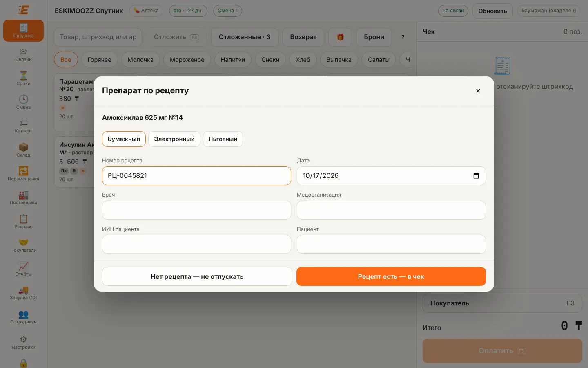This screenshot has width=588, height=368.
Task: Click the Номер рецепта input field
Action: pyautogui.click(x=196, y=176)
